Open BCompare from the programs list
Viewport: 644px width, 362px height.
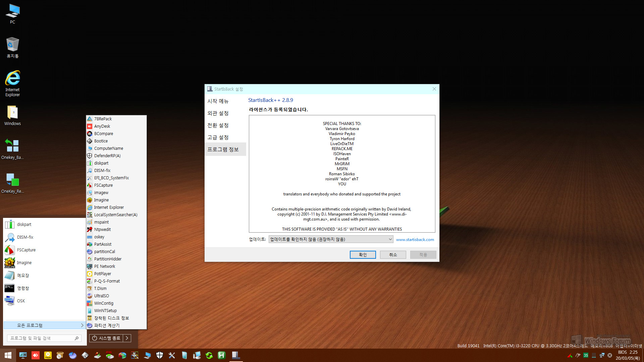point(116,134)
